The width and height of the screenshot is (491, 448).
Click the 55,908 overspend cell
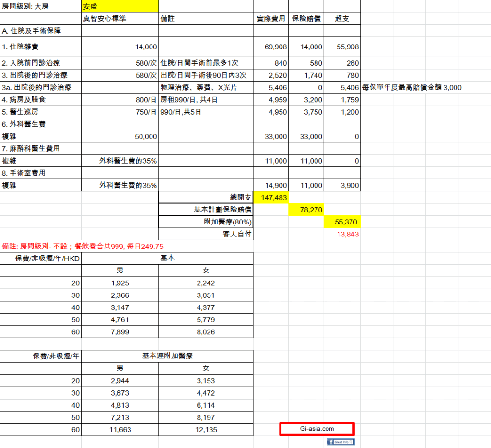(x=342, y=47)
